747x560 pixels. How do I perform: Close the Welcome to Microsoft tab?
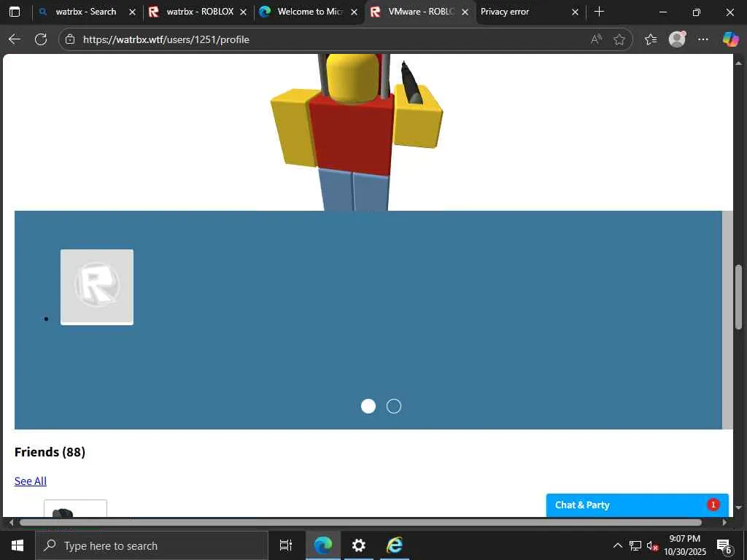pos(354,12)
